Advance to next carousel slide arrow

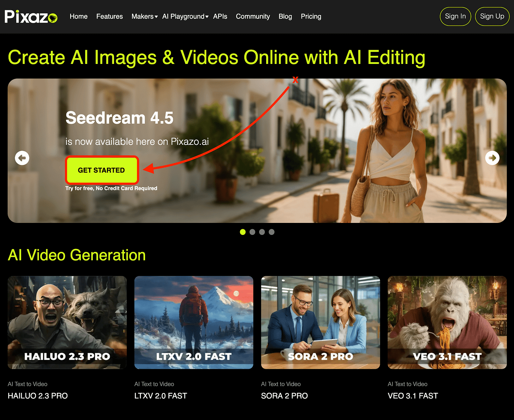492,158
